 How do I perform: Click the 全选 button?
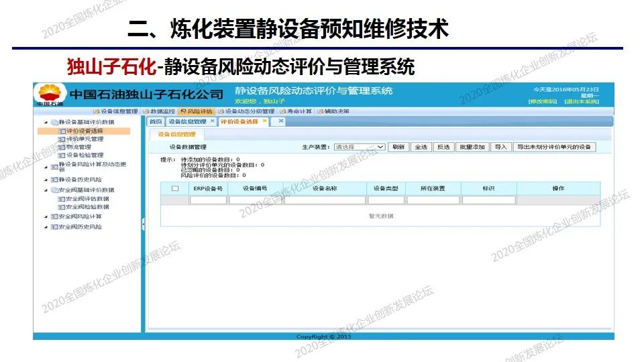tap(421, 147)
